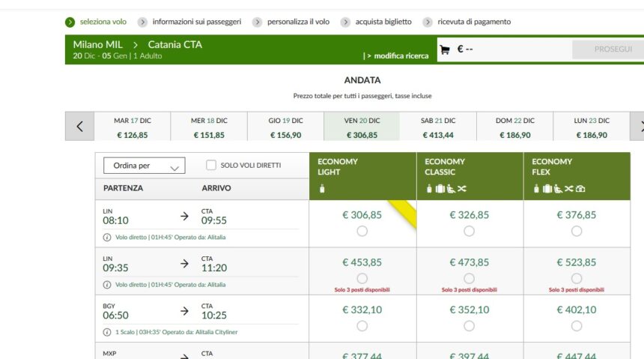Select Economy Classic €473,85 fare radio

tap(470, 278)
